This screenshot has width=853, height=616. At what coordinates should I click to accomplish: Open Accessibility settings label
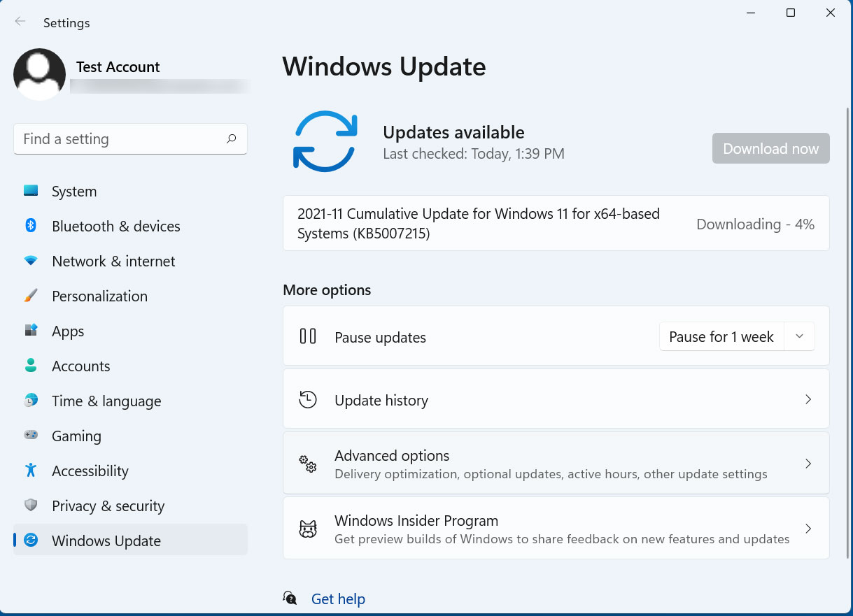[x=90, y=471]
